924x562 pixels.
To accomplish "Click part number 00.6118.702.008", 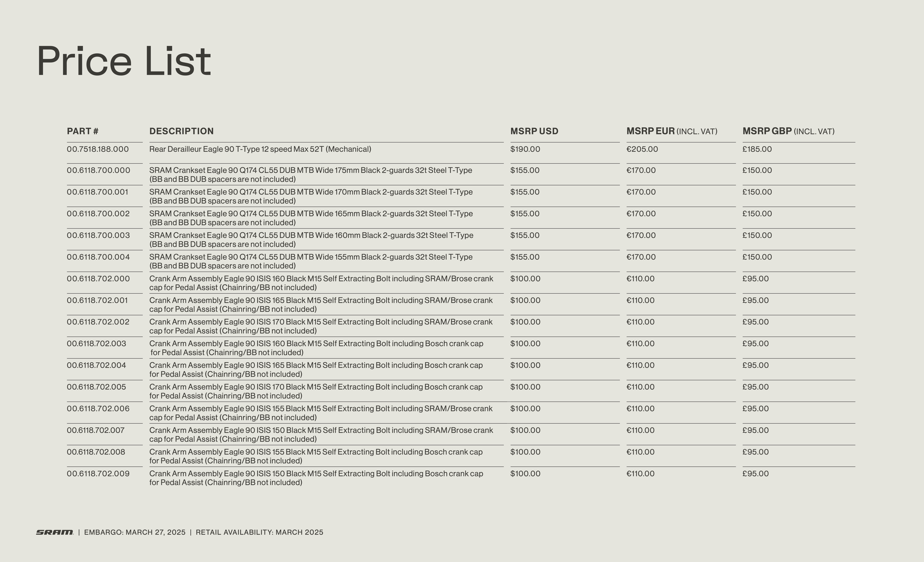I will (x=96, y=452).
